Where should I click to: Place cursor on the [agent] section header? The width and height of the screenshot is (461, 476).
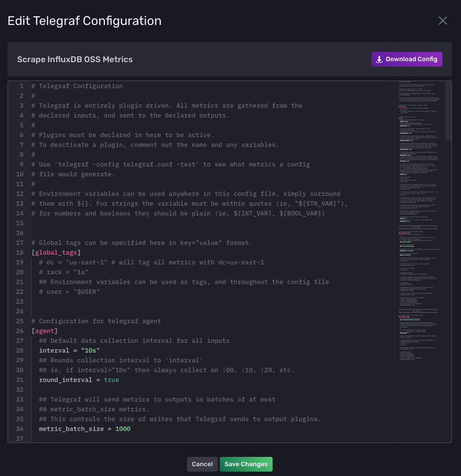(45, 331)
